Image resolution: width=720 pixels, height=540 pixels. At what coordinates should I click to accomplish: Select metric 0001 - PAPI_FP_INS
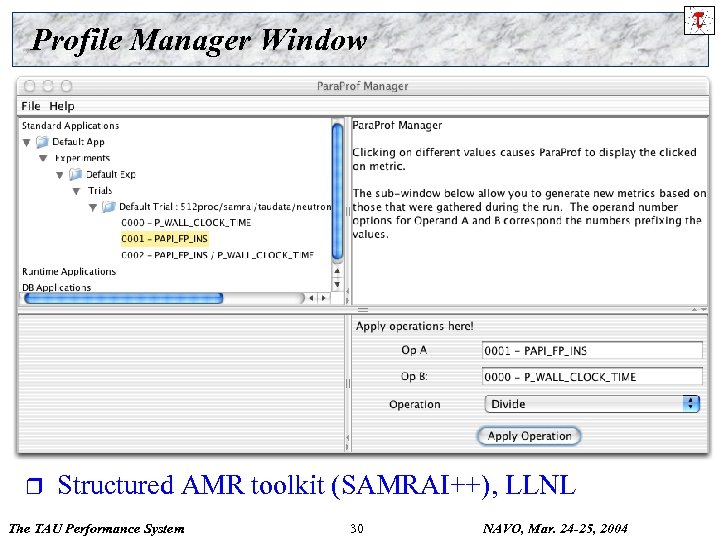pyautogui.click(x=164, y=239)
